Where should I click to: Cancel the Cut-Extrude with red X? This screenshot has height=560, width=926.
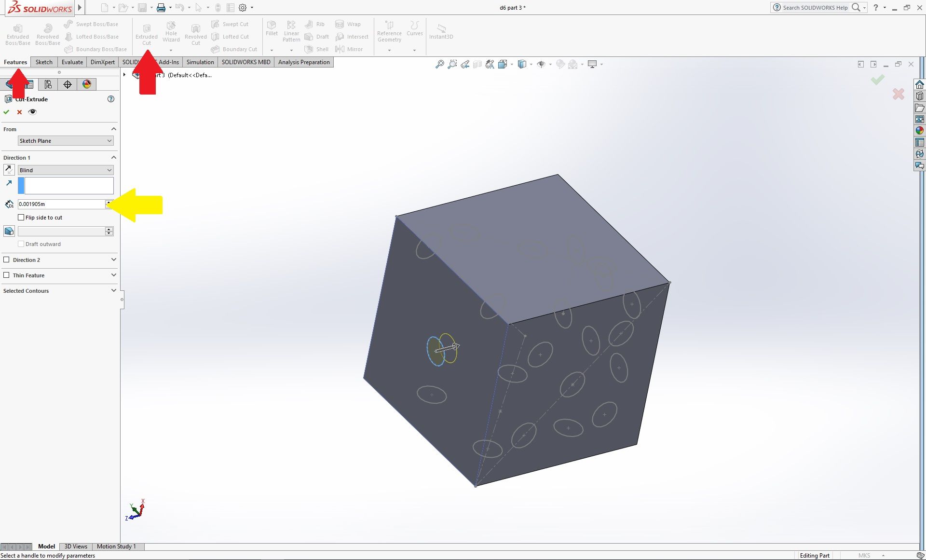pyautogui.click(x=19, y=111)
